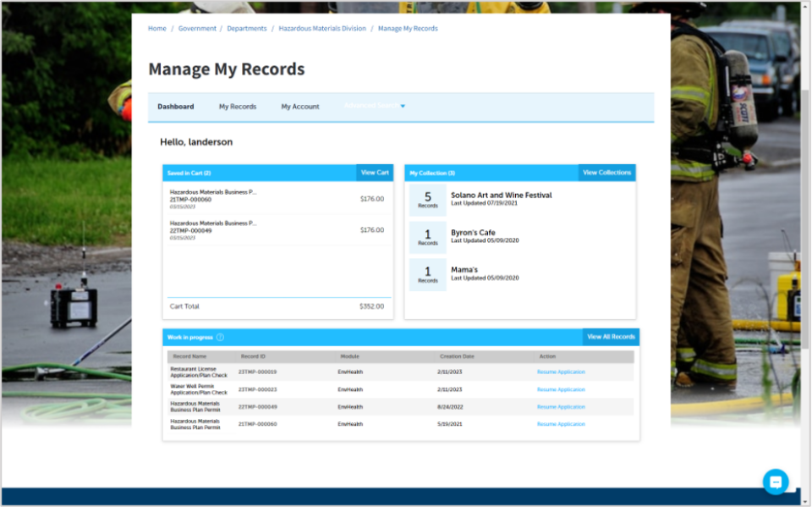
Task: Expand the Advanced Search dropdown
Action: [373, 106]
